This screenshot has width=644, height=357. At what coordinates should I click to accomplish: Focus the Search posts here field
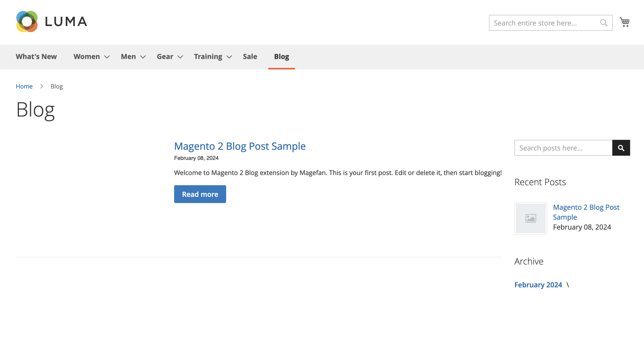563,148
